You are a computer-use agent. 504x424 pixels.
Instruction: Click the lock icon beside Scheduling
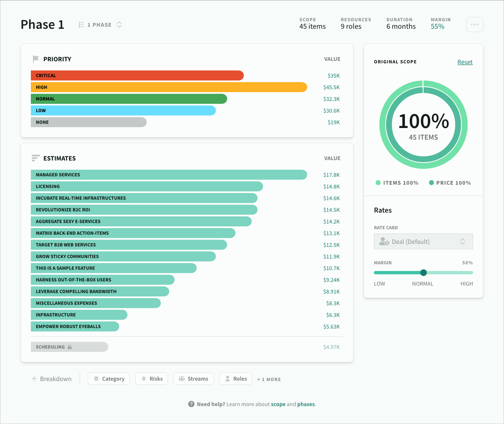pos(70,347)
